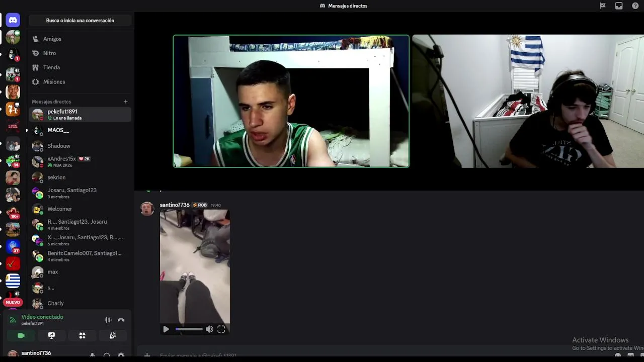Open Nitro page
Screen dimensions: 644x362
80,53
